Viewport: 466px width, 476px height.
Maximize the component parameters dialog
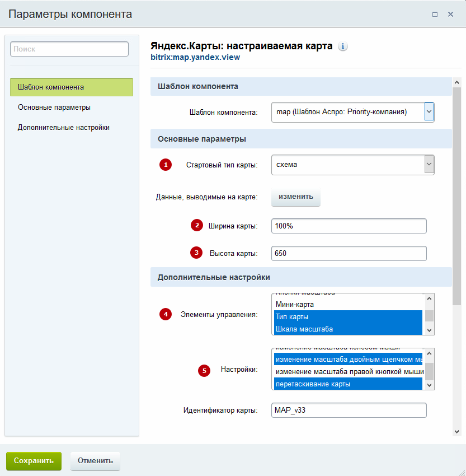tap(435, 14)
